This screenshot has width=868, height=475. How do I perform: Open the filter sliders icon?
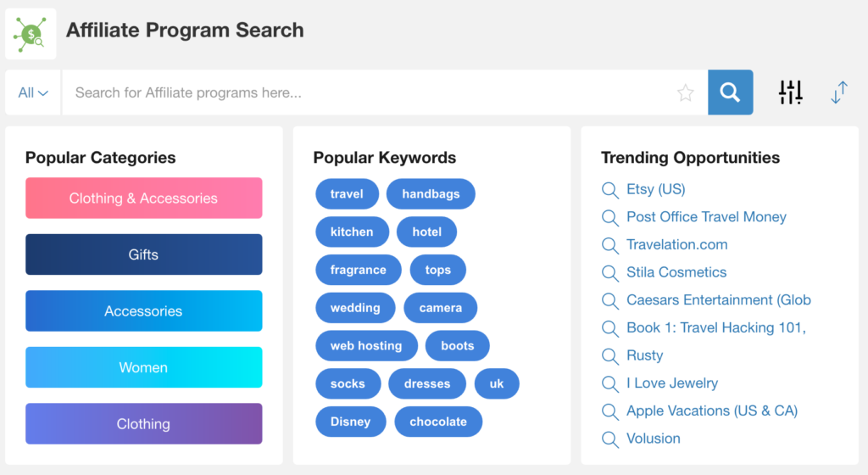(x=790, y=92)
